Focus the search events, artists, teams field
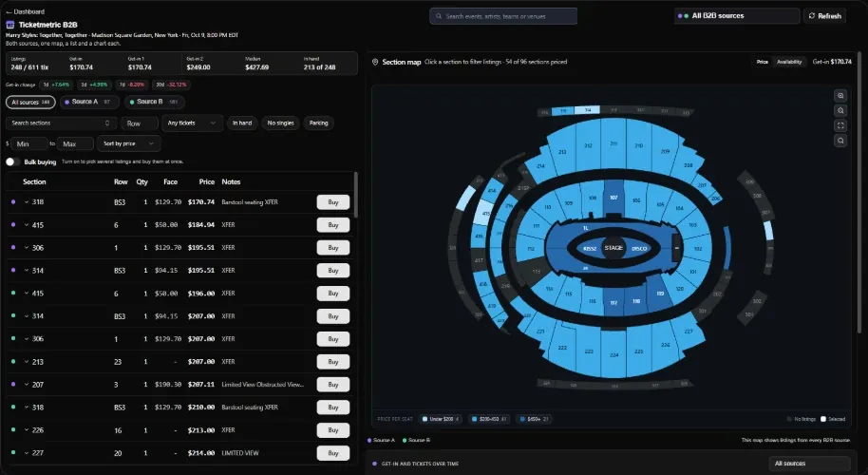The height and width of the screenshot is (475, 868). [x=503, y=16]
